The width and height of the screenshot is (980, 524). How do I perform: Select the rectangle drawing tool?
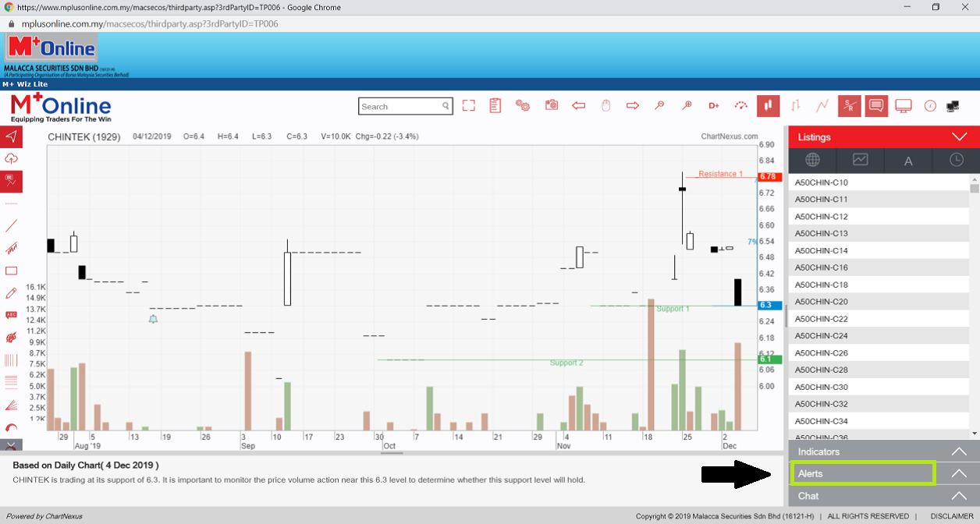click(x=11, y=271)
